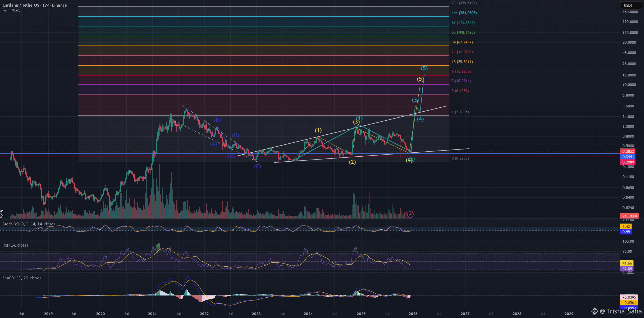Select the cyan (5) wave label
This screenshot has width=644, height=318.
(424, 68)
